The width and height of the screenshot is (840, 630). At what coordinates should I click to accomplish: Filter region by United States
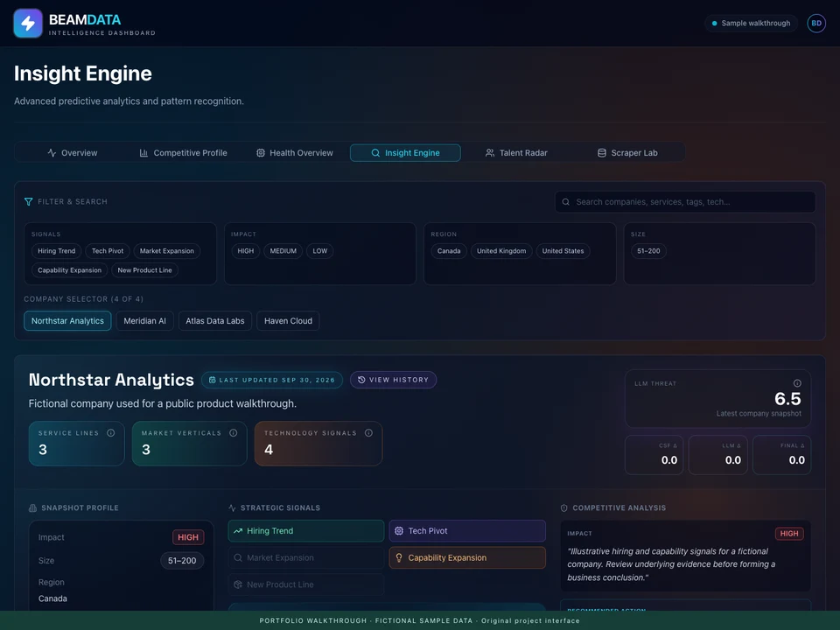point(563,251)
